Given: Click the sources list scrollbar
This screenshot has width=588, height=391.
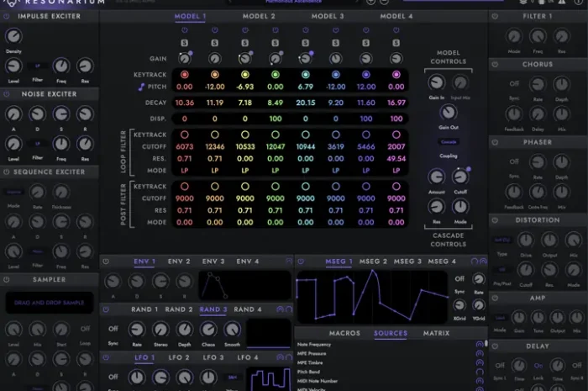Looking at the screenshot, I should (486, 343).
